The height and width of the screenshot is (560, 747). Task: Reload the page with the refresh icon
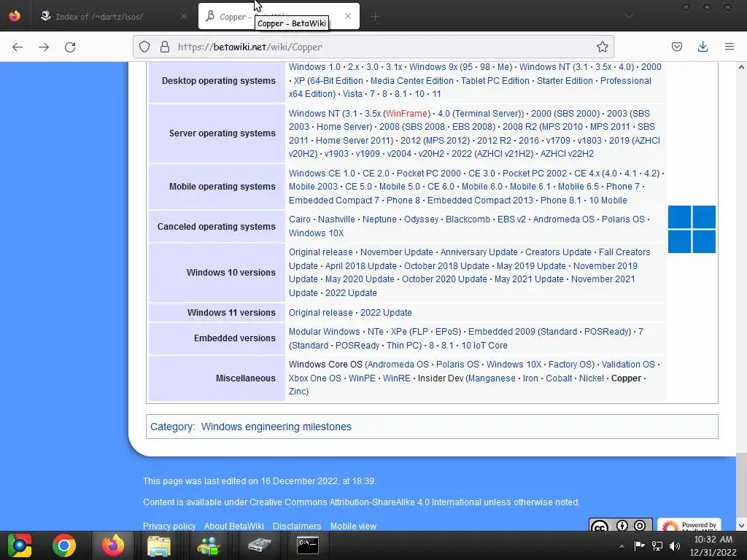click(x=70, y=47)
